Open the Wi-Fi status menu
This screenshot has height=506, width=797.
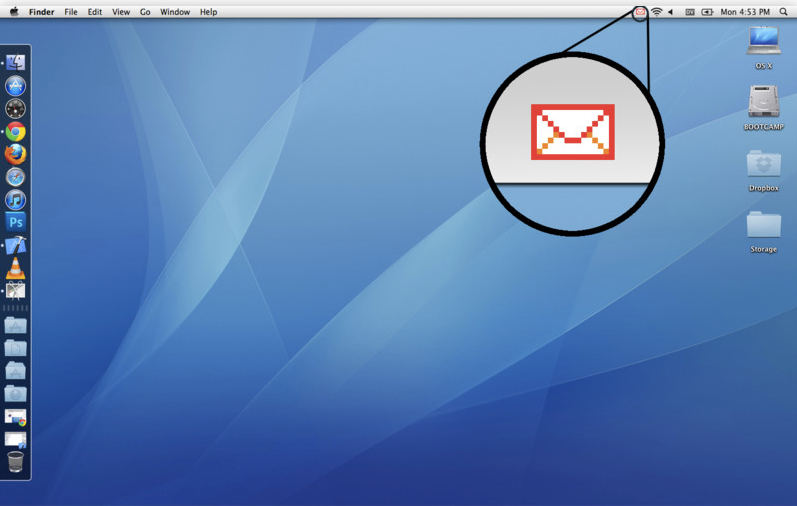click(x=656, y=12)
